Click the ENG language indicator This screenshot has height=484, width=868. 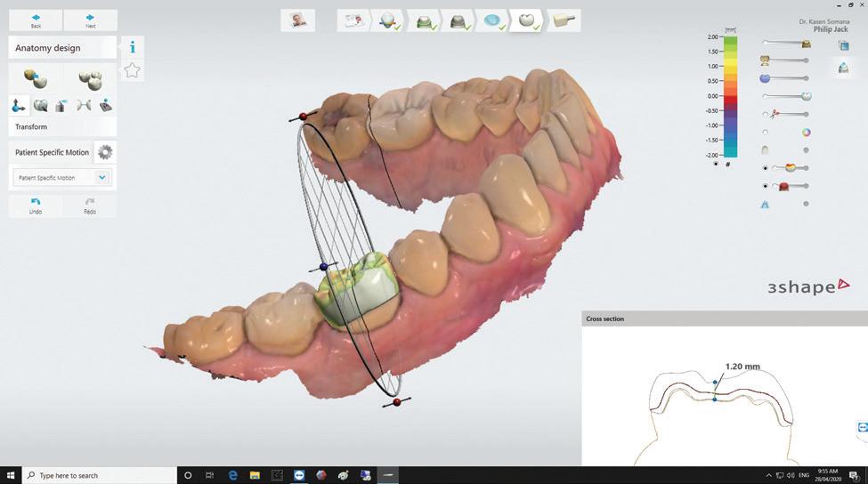coord(804,475)
